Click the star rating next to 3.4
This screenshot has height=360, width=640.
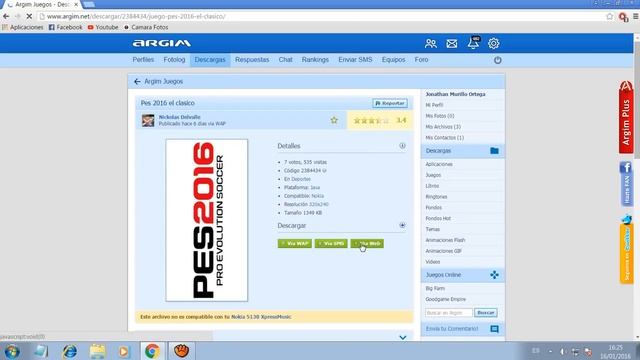coord(371,120)
